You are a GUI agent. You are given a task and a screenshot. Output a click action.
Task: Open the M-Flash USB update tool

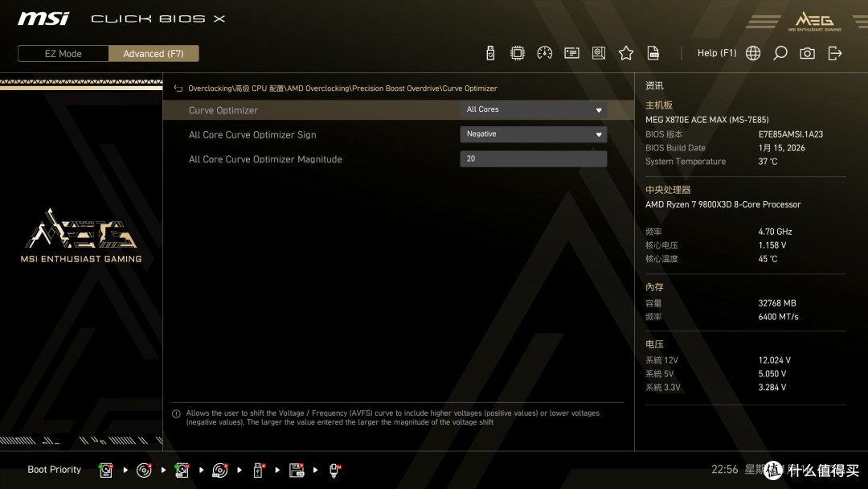tap(490, 53)
